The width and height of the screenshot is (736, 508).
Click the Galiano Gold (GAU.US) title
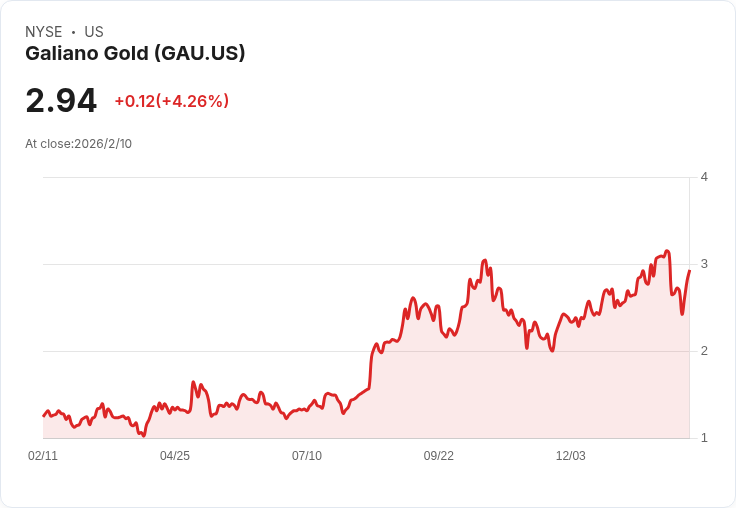(x=135, y=54)
